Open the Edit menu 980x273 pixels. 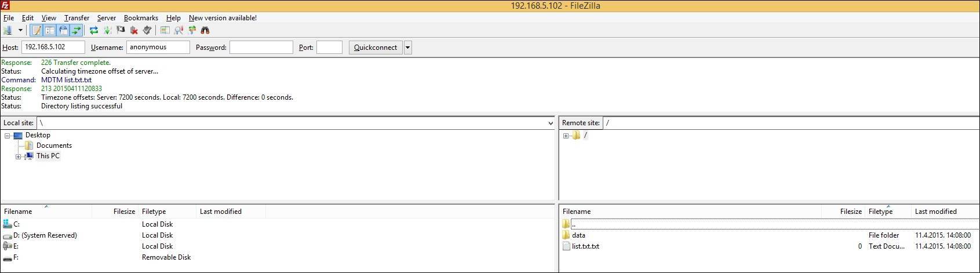[28, 18]
